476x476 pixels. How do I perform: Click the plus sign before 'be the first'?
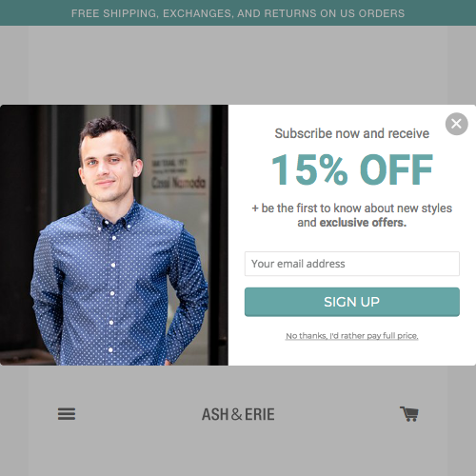click(x=255, y=208)
